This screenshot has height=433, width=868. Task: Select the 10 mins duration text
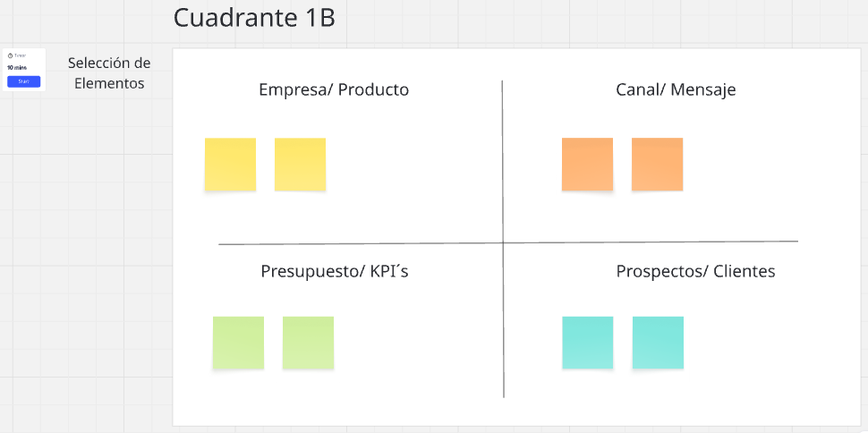[x=17, y=67]
